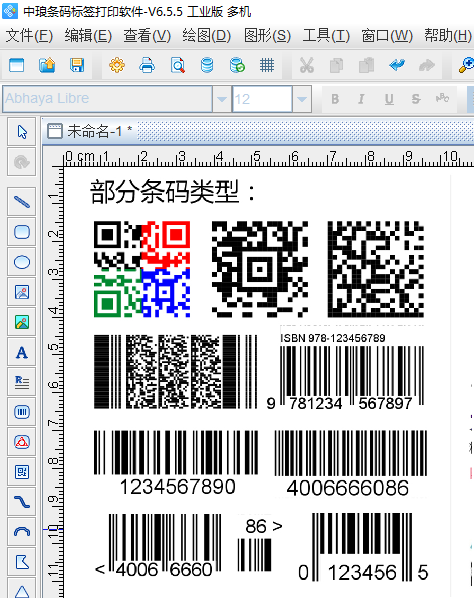Copy selection with the copy icon
Screen dimensions: 474x598
336,65
